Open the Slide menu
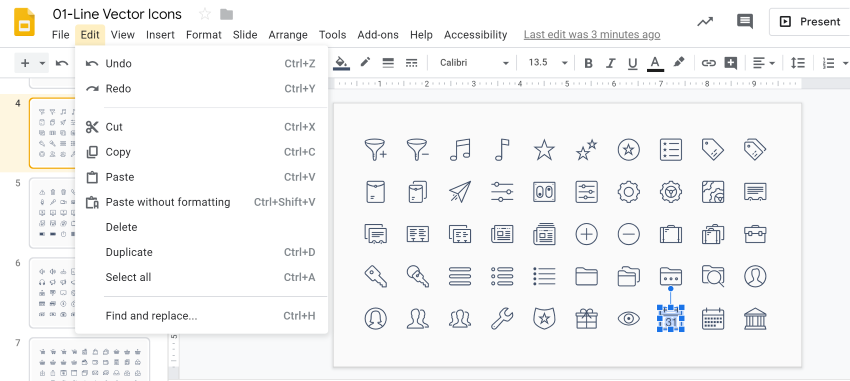Viewport: 850px width, 381px height. (x=245, y=35)
